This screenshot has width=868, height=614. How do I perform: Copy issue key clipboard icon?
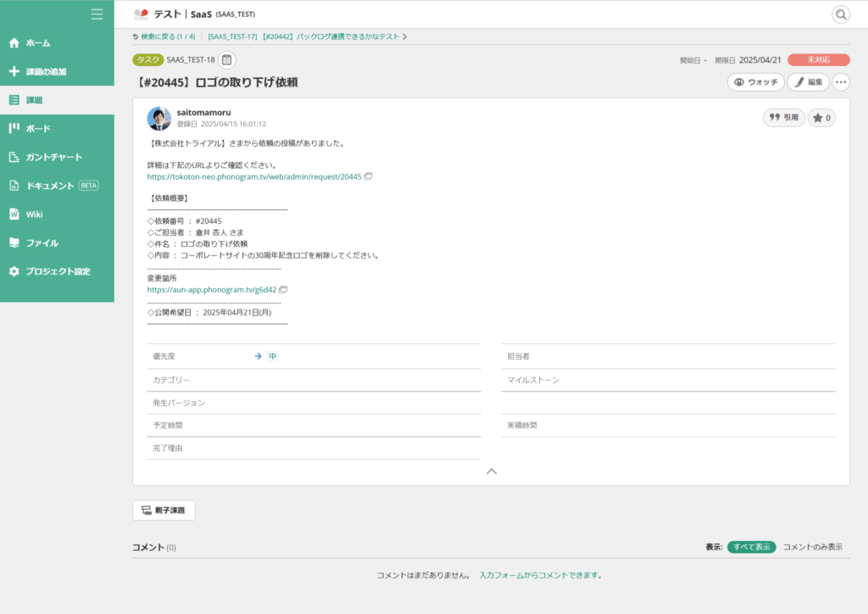click(227, 60)
